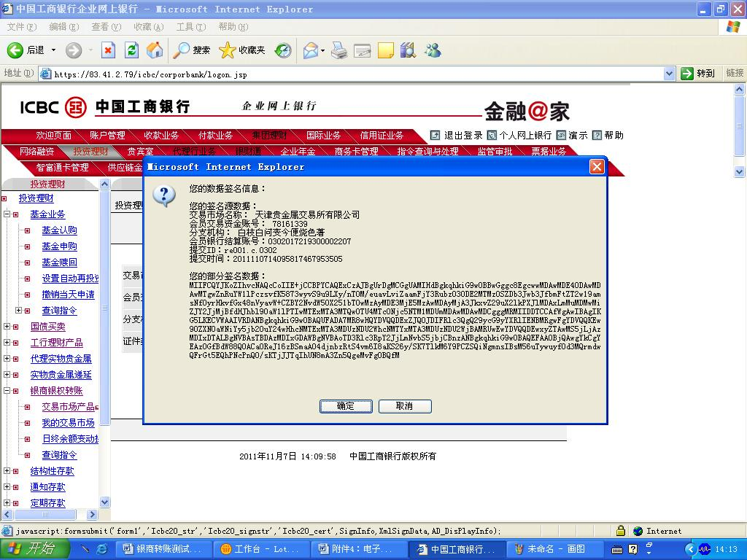The height and width of the screenshot is (560, 747).
Task: Select the 付款业务 tab
Action: tap(215, 135)
